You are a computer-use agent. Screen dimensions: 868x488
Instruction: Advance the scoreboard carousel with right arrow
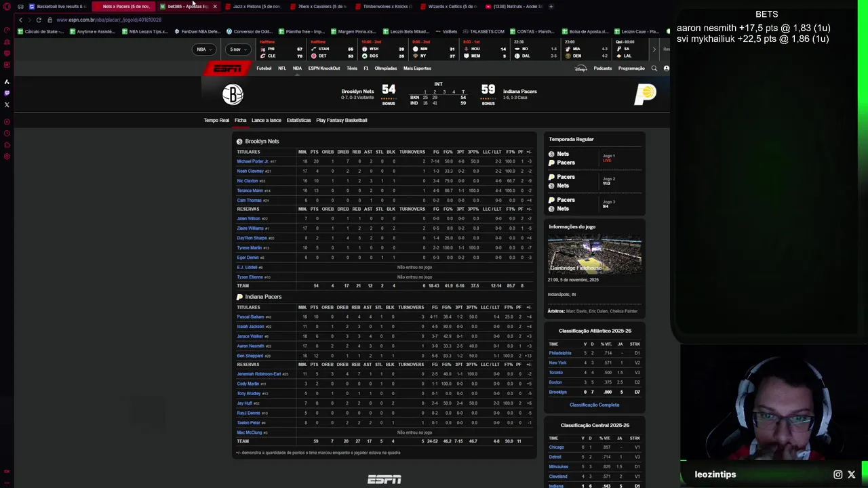pyautogui.click(x=654, y=49)
